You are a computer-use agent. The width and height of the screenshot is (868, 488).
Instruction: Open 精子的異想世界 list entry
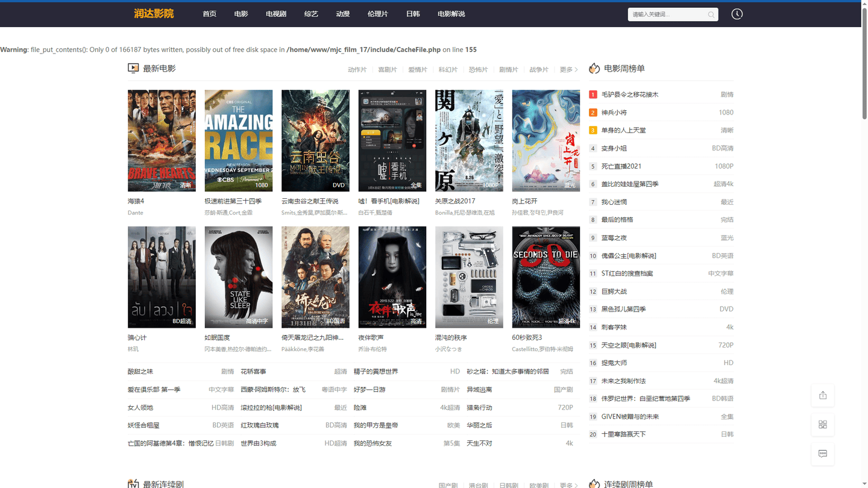click(376, 372)
